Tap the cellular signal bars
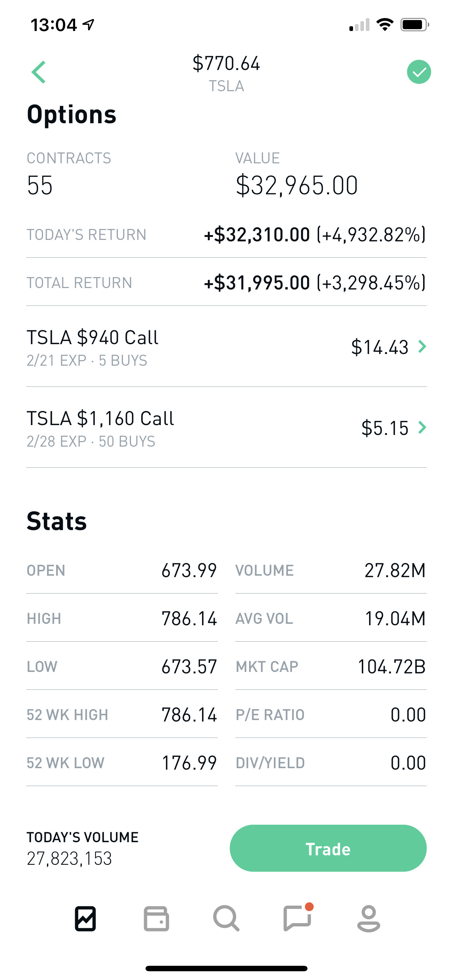 click(x=359, y=25)
